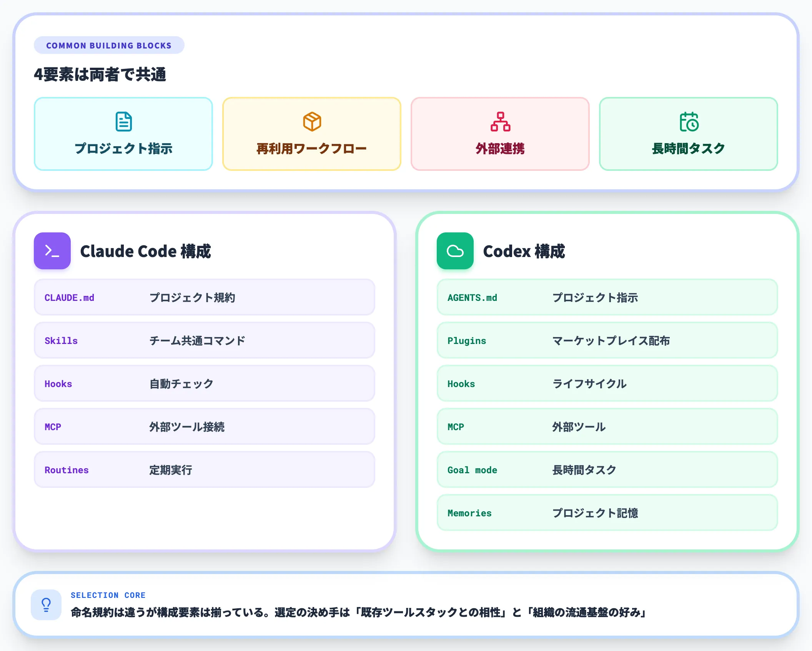Select the Hooks label in Claude Code panel

(58, 384)
